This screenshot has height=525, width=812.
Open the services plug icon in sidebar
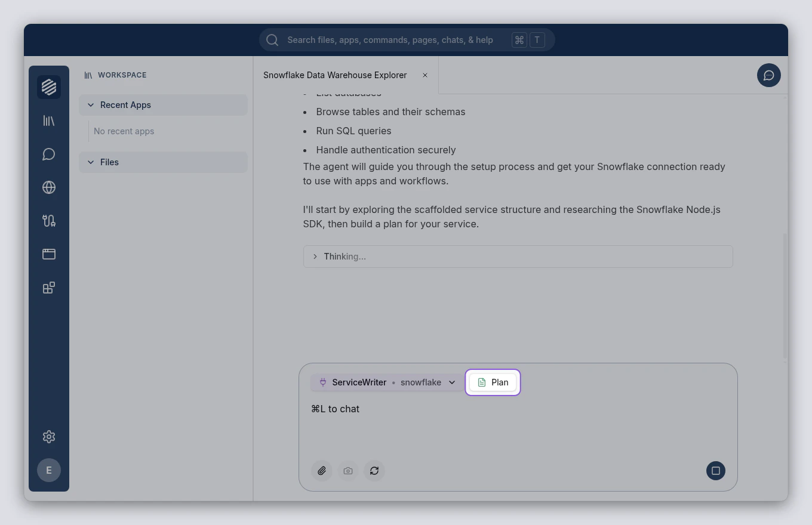point(49,221)
